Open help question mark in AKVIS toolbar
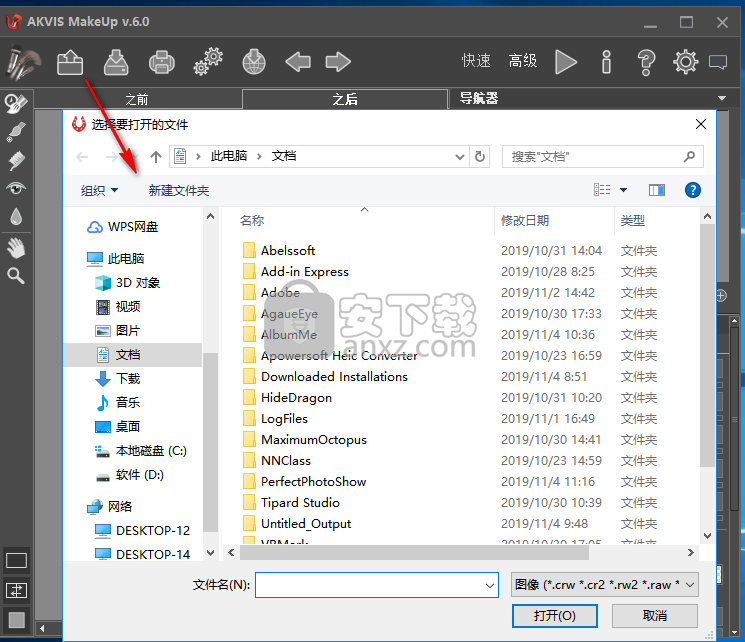 646,62
